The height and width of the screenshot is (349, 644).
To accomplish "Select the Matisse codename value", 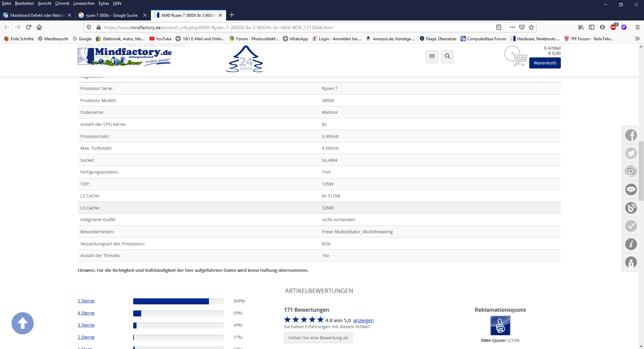I will tap(330, 112).
